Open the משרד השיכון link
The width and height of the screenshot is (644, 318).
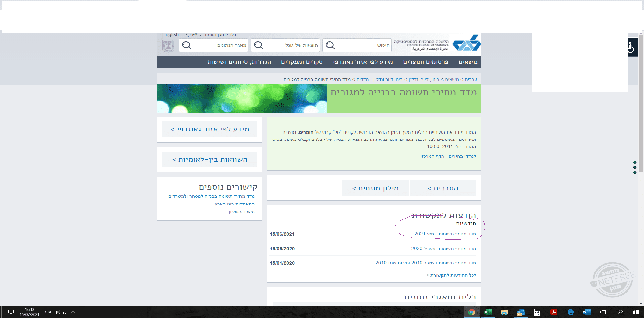tap(241, 212)
